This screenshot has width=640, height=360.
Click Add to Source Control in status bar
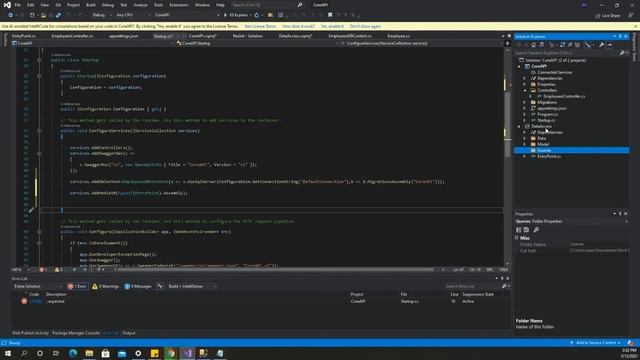596,343
